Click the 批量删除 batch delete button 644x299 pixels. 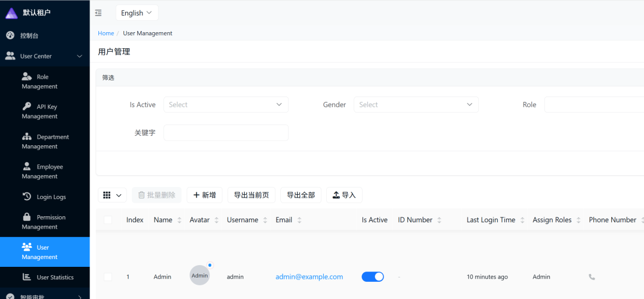click(156, 195)
